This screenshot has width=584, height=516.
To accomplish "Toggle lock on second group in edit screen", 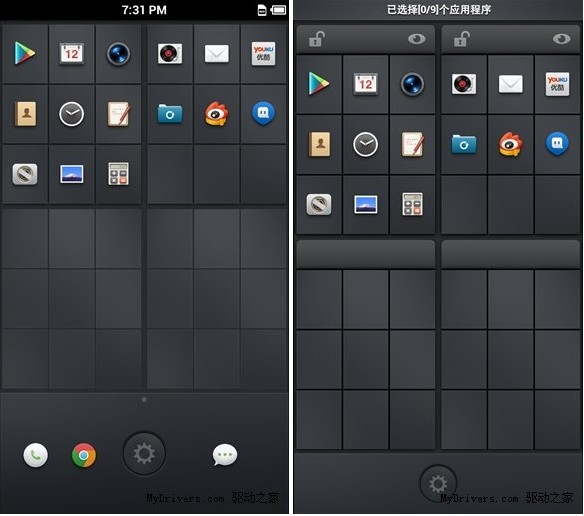I will 461,39.
